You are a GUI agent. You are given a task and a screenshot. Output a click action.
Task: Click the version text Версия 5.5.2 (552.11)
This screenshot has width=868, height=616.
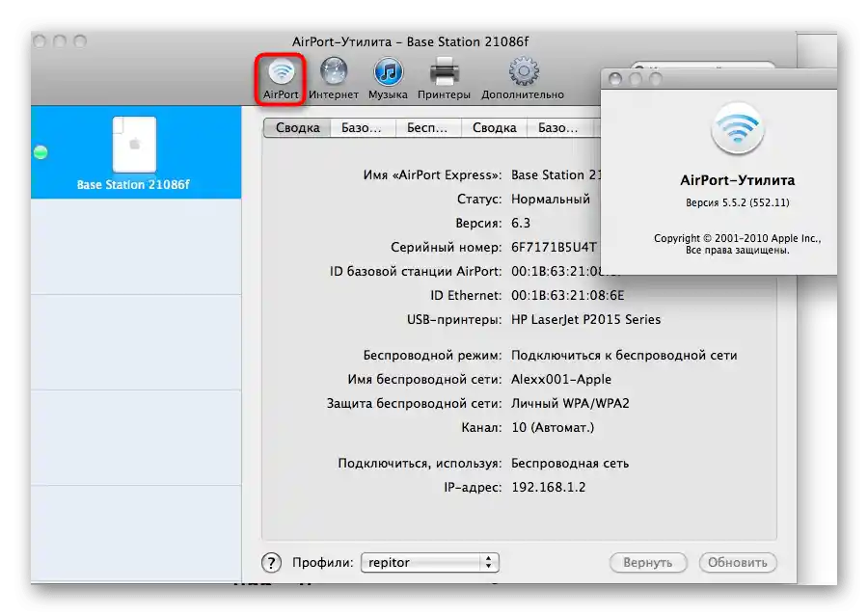(738, 202)
